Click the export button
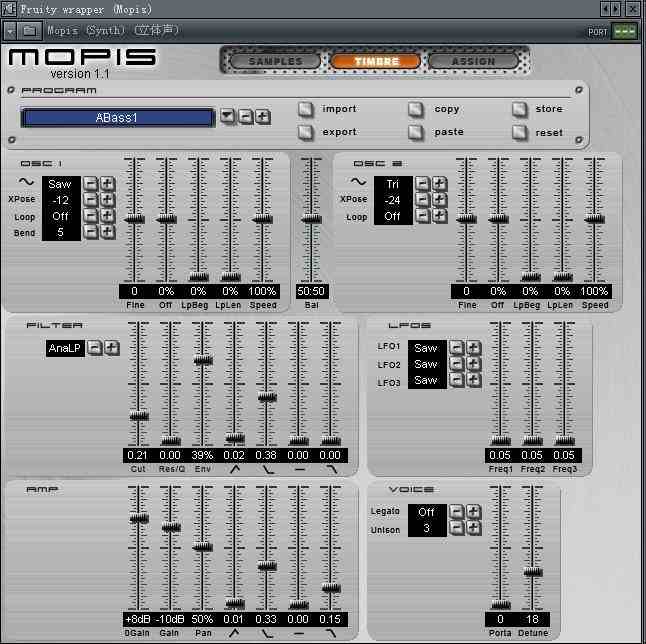The width and height of the screenshot is (646, 644). [x=306, y=132]
